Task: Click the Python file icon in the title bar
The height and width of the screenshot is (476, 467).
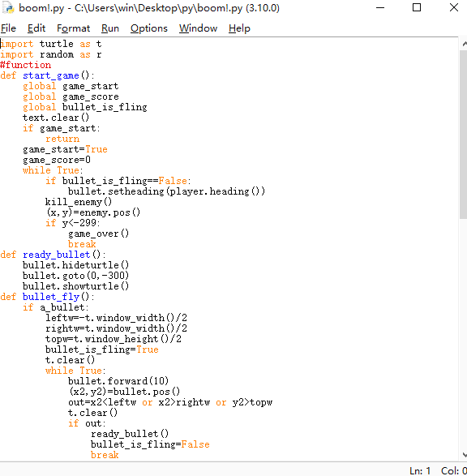Action: click(7, 8)
